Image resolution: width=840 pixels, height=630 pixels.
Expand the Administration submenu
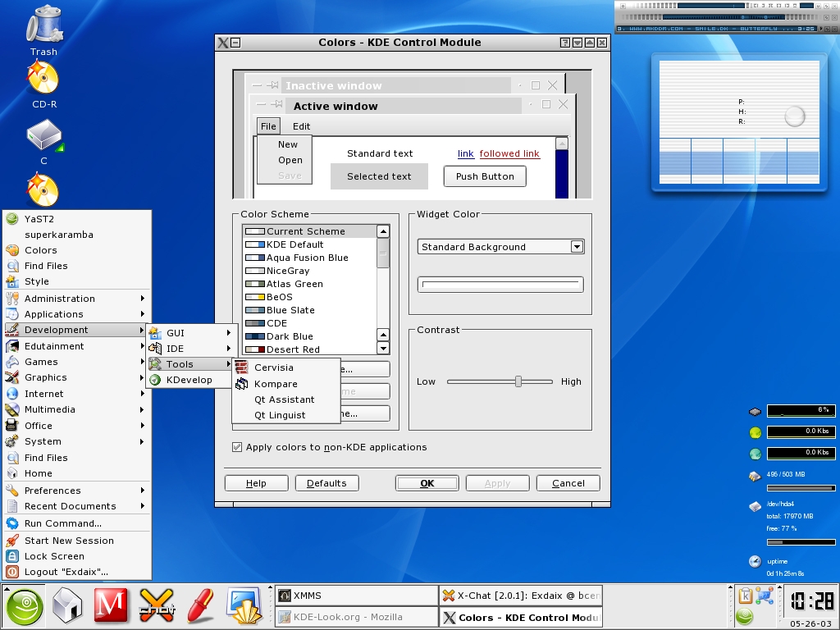point(77,299)
